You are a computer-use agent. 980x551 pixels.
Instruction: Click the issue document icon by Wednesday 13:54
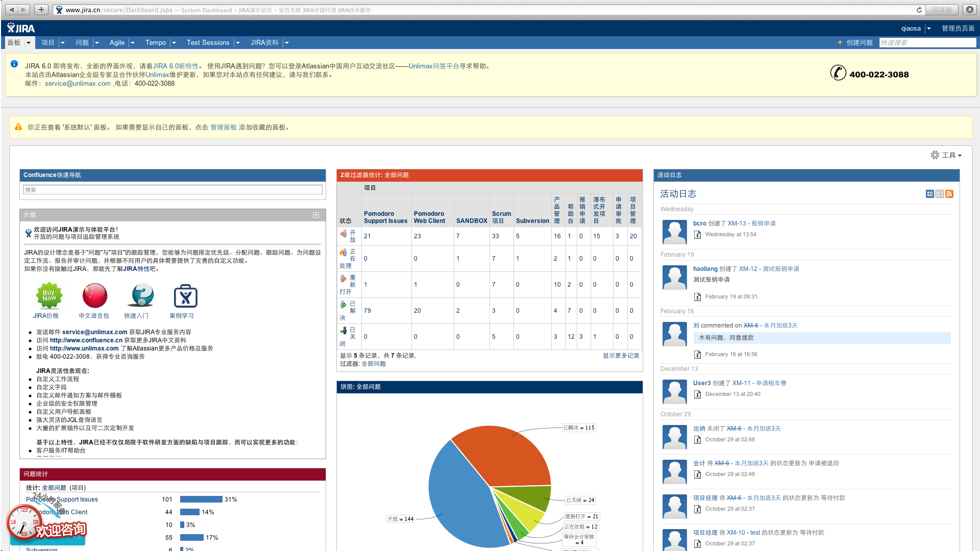pyautogui.click(x=697, y=235)
